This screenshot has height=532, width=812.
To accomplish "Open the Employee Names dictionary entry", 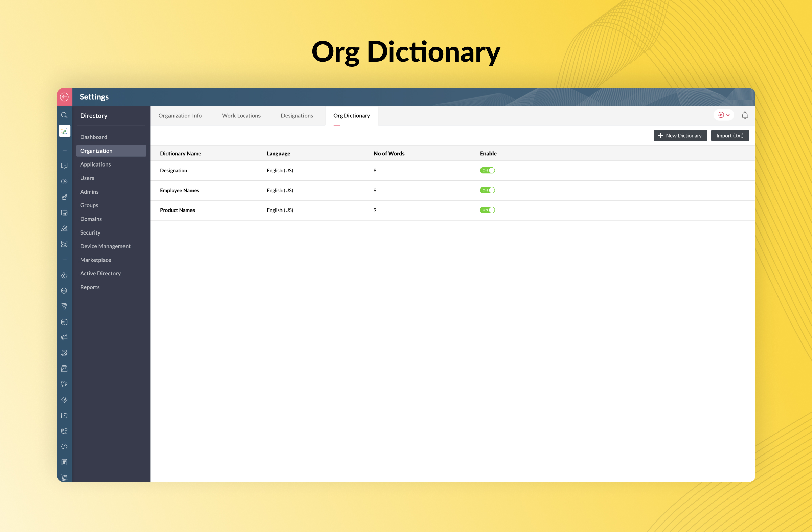I will pos(179,190).
